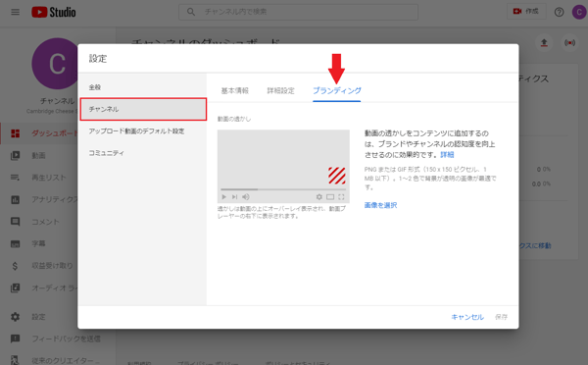Click the go live broadcast icon
Image resolution: width=588 pixels, height=365 pixels.
pyautogui.click(x=569, y=43)
